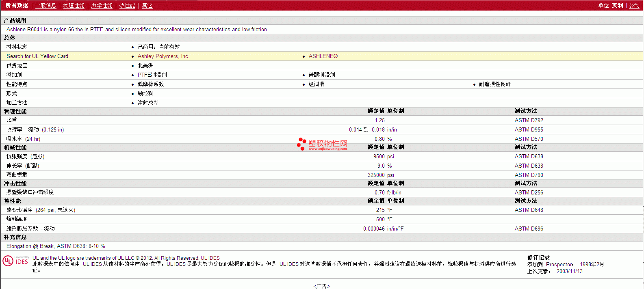Click Search for UL Yellow Card link
Screen dimensions: 644x289
(x=37, y=56)
